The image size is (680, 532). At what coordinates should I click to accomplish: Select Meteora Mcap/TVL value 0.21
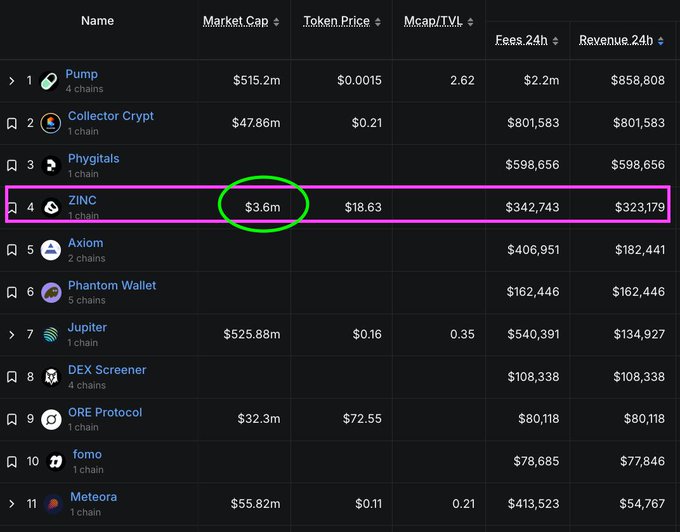click(463, 504)
